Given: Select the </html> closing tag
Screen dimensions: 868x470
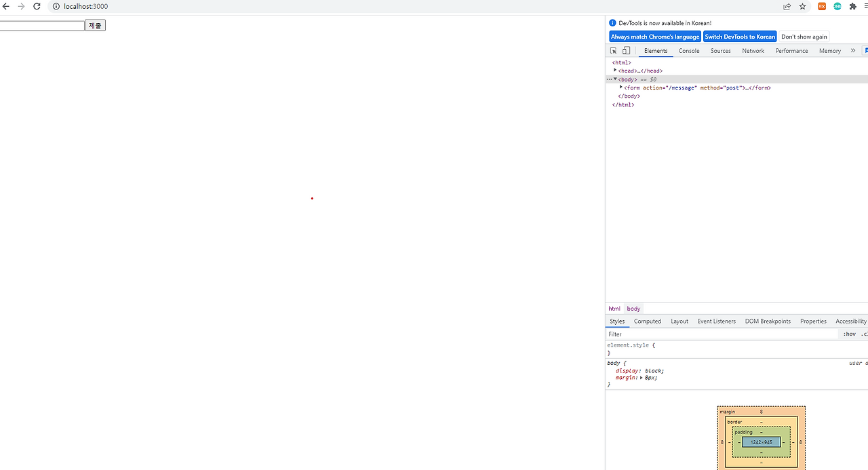Looking at the screenshot, I should tap(623, 104).
